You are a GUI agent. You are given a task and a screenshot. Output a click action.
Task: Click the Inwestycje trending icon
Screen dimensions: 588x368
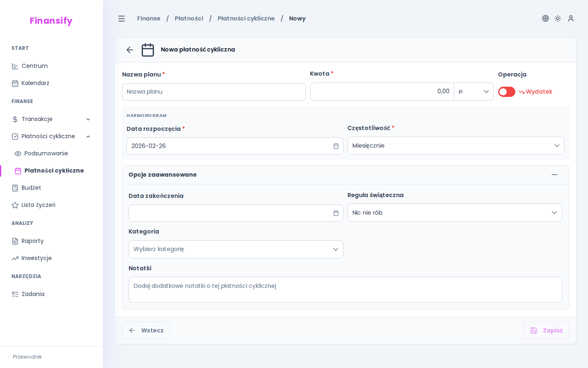coord(15,258)
